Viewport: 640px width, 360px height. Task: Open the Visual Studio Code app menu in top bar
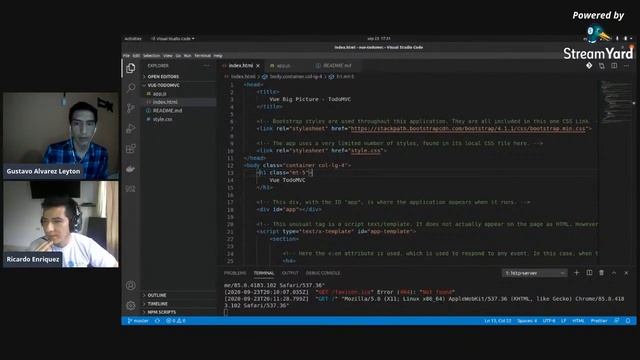pyautogui.click(x=173, y=39)
